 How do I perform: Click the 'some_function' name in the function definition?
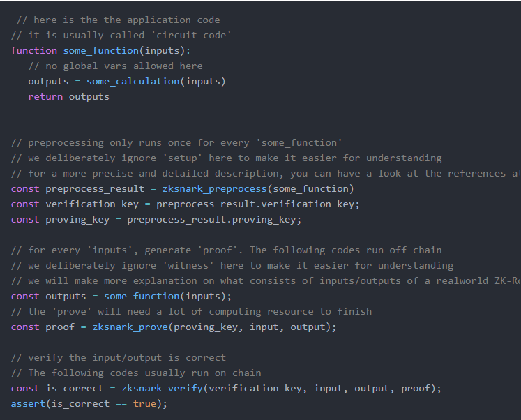click(x=101, y=51)
